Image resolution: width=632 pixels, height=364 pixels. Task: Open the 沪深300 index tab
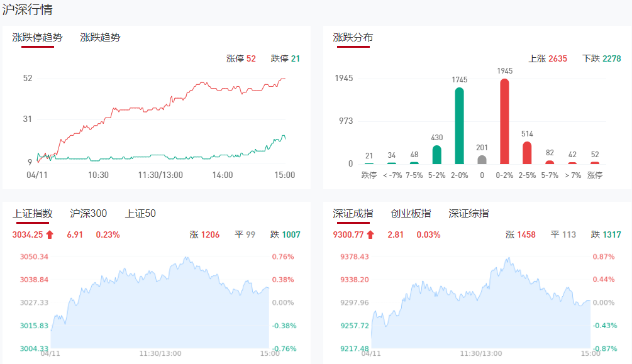pyautogui.click(x=88, y=214)
